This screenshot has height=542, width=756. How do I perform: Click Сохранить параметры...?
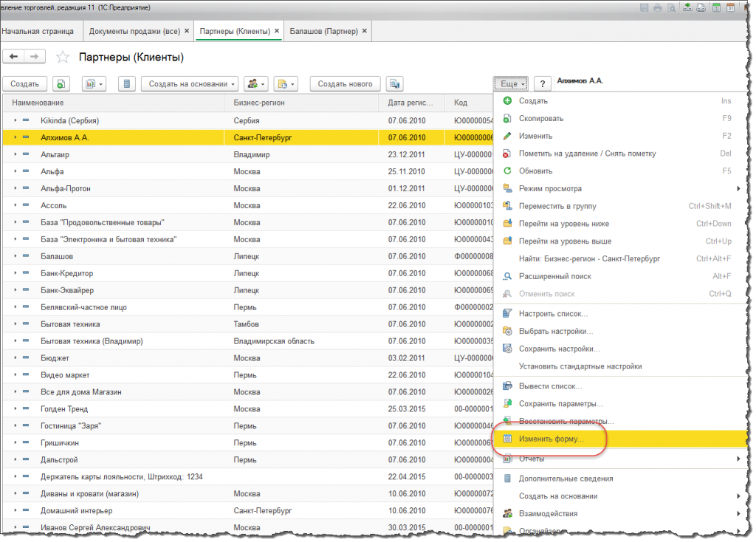(x=620, y=404)
